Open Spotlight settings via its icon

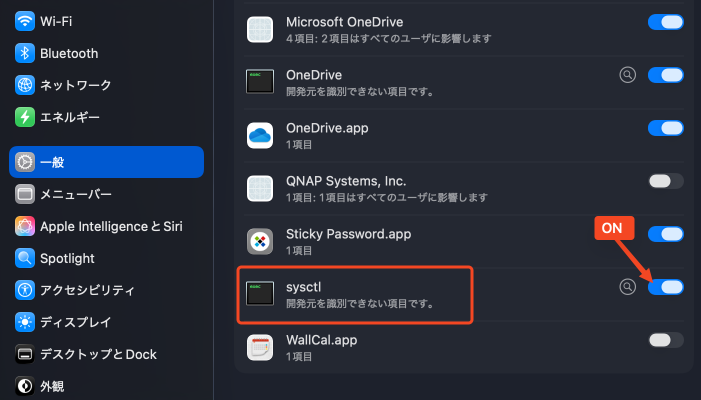[25, 258]
